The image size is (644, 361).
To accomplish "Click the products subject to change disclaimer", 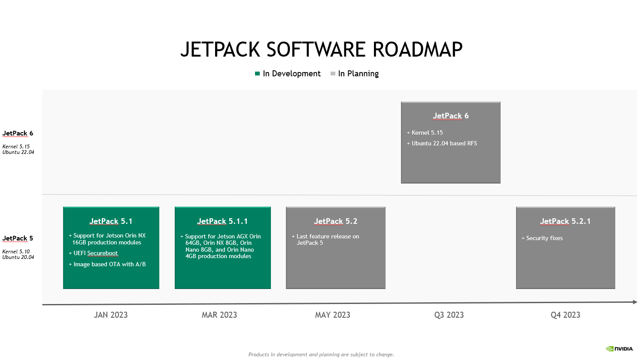I will click(x=322, y=355).
